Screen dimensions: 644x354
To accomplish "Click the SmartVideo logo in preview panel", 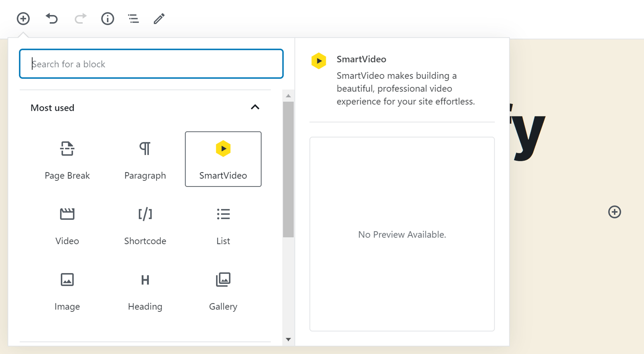I will pos(318,61).
